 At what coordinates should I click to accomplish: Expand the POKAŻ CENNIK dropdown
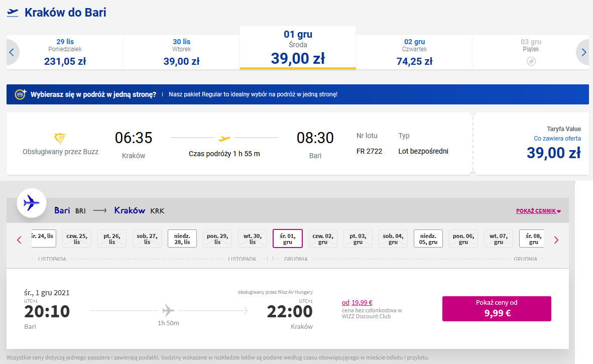[538, 211]
